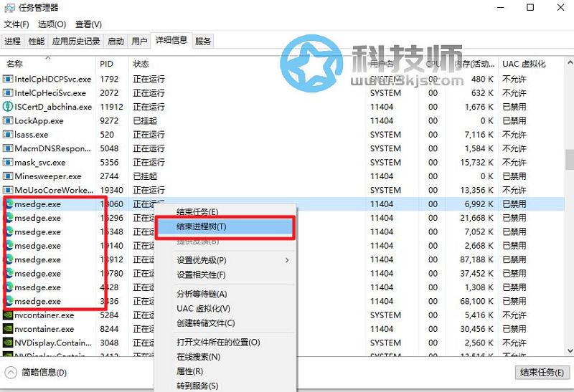Switch to the 服务 tab
The width and height of the screenshot is (574, 392).
pos(203,42)
